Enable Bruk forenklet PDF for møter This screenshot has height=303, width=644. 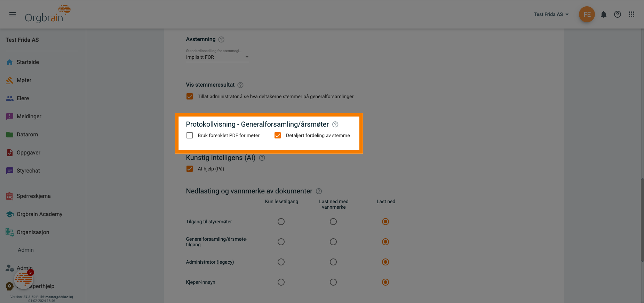click(190, 135)
